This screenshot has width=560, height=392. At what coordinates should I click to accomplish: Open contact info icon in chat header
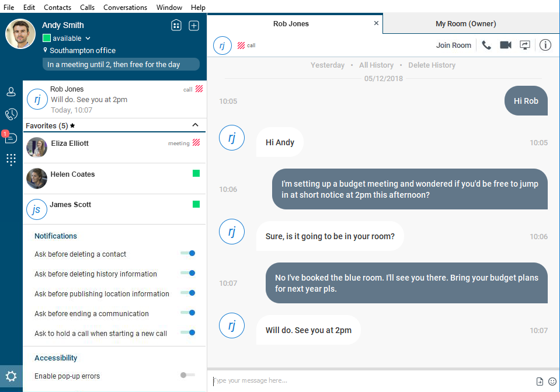click(x=545, y=45)
